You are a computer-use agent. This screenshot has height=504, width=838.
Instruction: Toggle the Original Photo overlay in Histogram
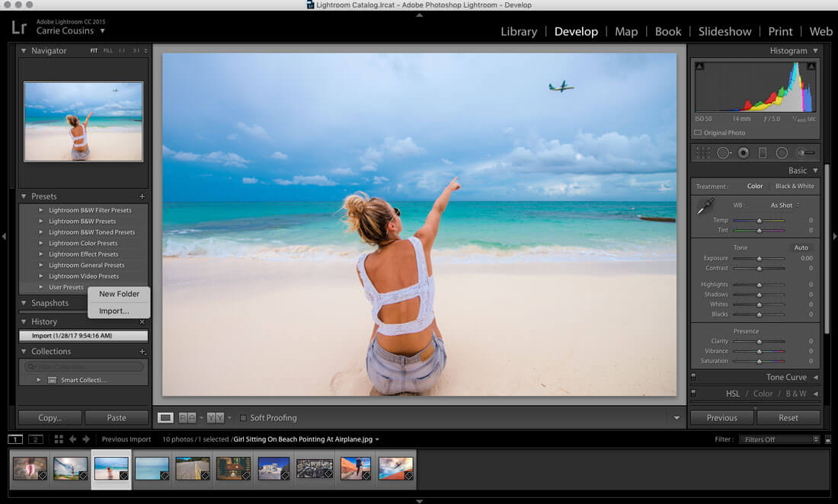coord(699,132)
